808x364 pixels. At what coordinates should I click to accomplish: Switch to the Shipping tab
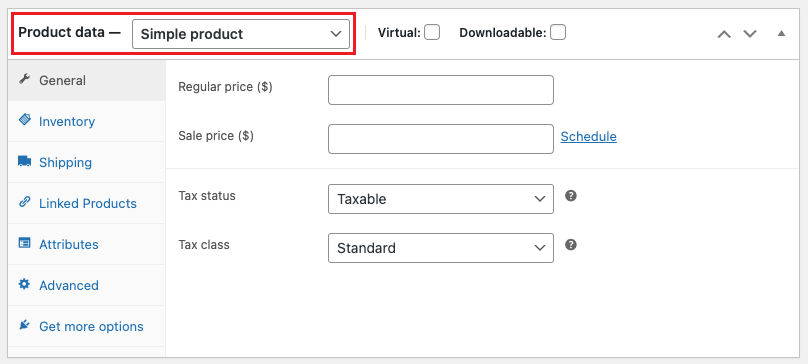coord(87,162)
